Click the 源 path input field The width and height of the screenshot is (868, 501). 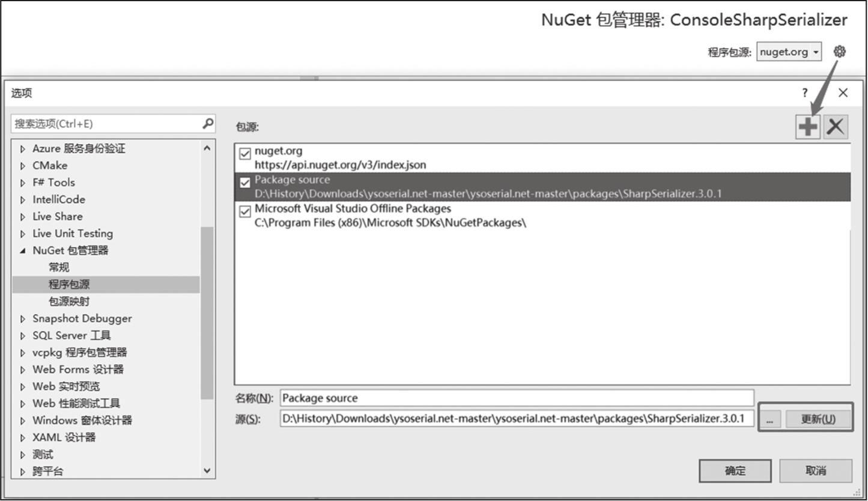tap(517, 418)
